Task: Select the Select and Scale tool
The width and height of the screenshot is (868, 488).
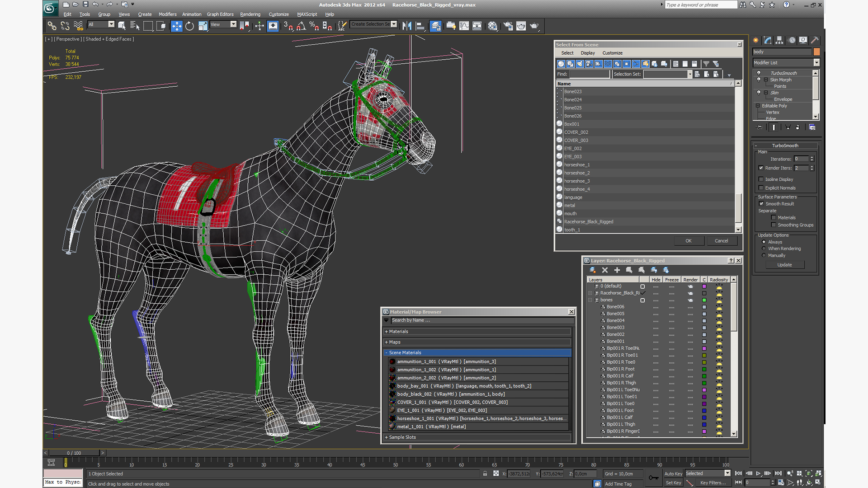Action: pyautogui.click(x=203, y=26)
